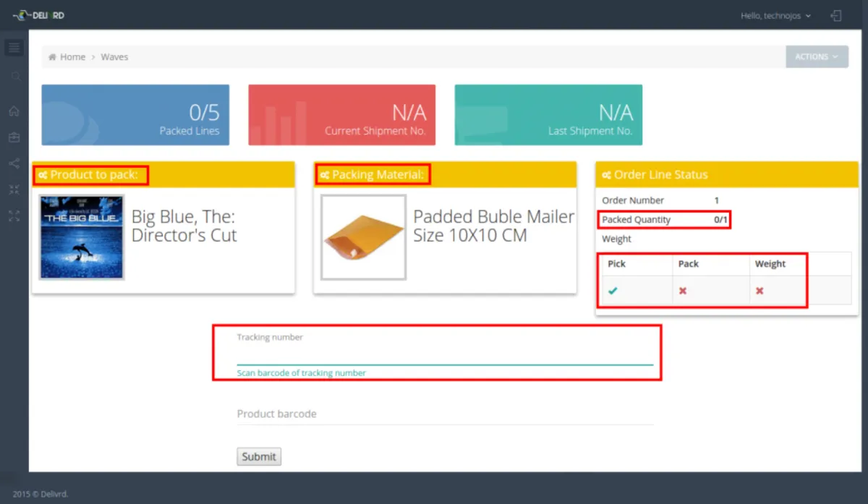Click the Padded Buble Mailer Size text
The height and width of the screenshot is (504, 868).
[x=493, y=226]
